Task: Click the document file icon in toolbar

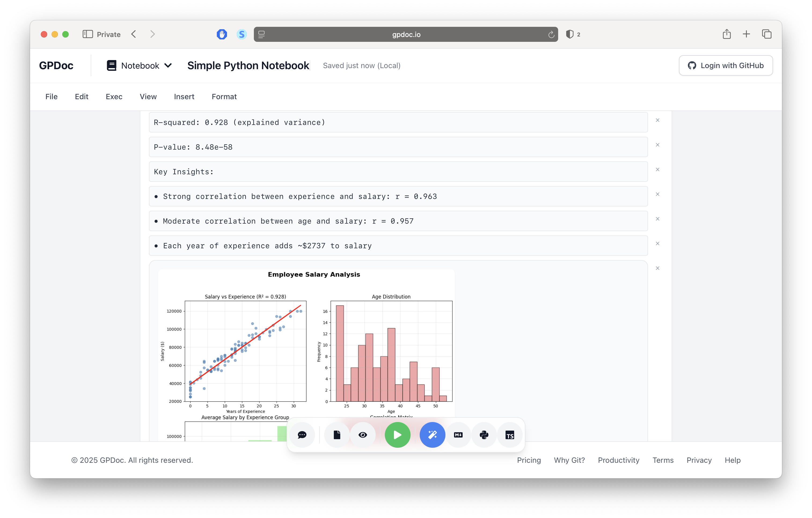Action: click(337, 435)
